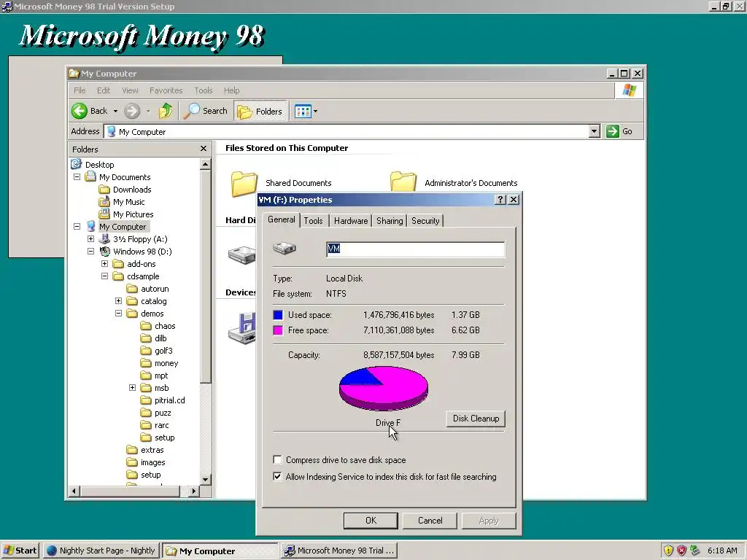
Task: Expand the add-ons folder node
Action: 104,263
